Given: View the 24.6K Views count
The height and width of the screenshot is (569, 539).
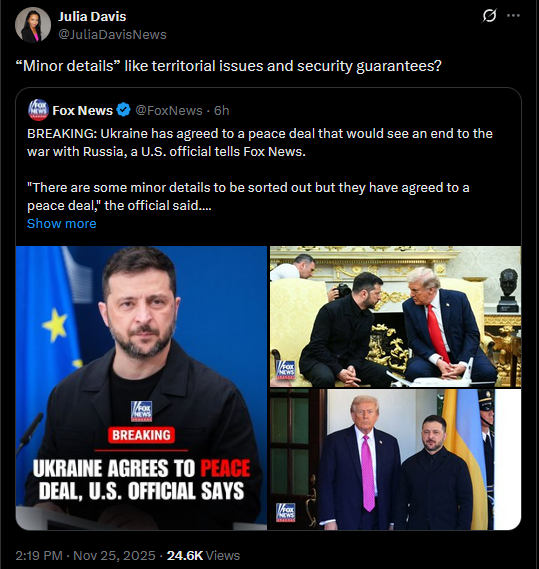Looking at the screenshot, I should point(203,555).
